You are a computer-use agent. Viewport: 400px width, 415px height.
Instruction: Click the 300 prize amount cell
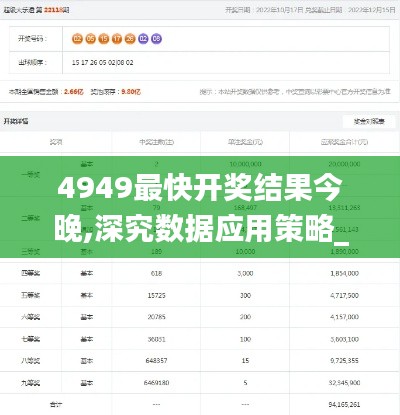tap(245, 295)
